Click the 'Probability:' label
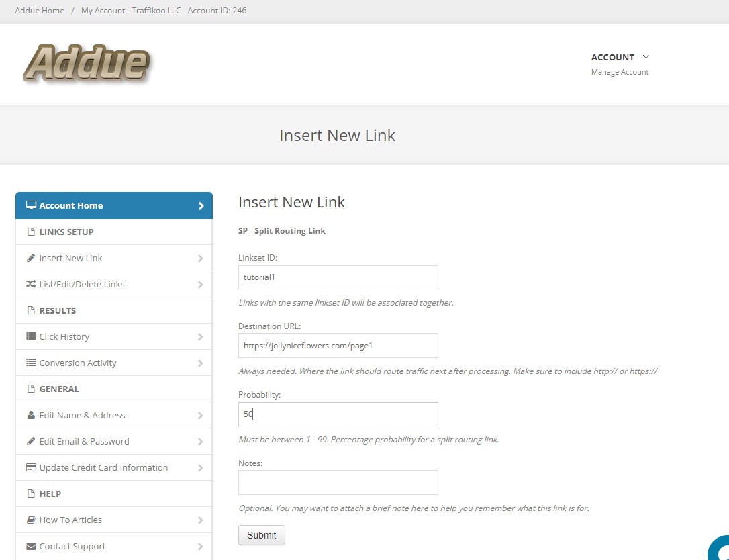Screen dimensions: 729x560 259,394
